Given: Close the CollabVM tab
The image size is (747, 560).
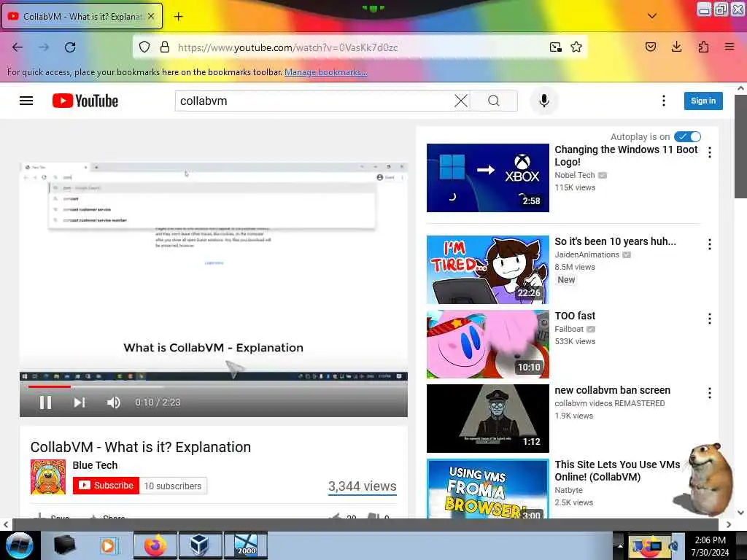Looking at the screenshot, I should 151,16.
